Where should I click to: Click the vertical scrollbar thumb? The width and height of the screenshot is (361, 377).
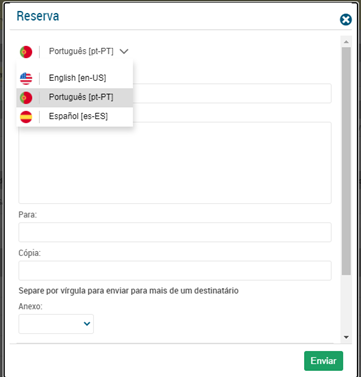click(x=346, y=161)
